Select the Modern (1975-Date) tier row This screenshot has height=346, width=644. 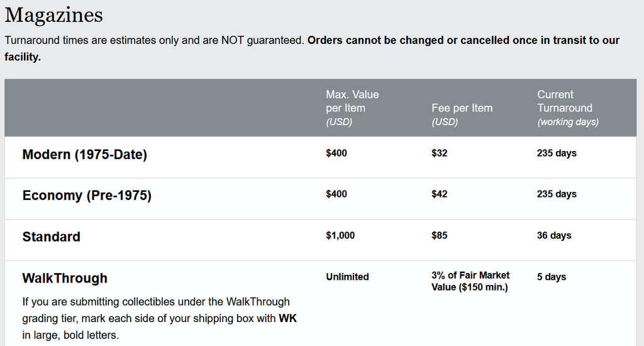tap(320, 157)
